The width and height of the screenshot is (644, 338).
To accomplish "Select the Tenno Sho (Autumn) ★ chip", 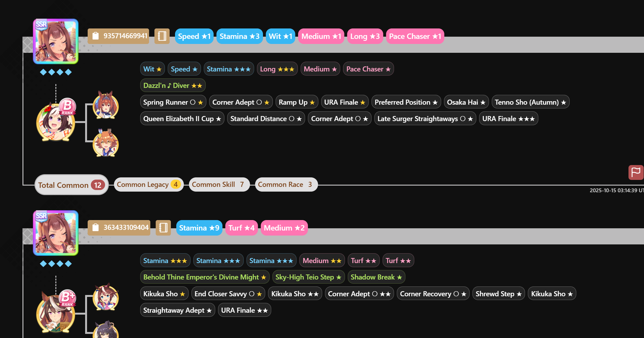I will tap(531, 102).
